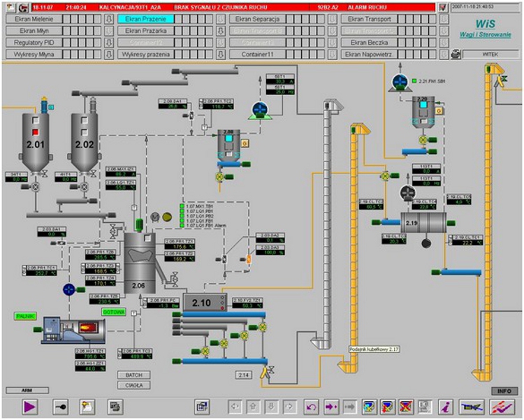This screenshot has width=524, height=420.
Task: Click the yellow diverter flap next to 2.14
Action: tap(265, 372)
